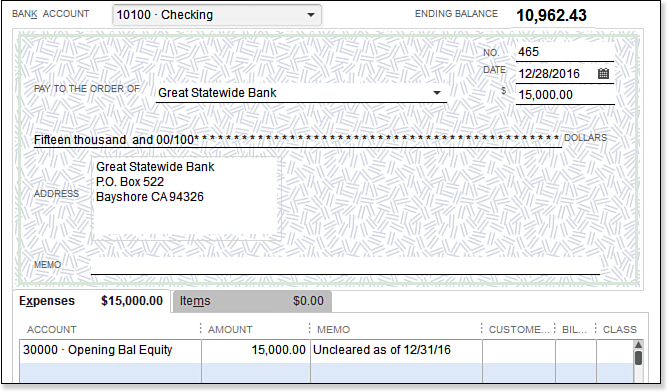
Task: Click the empty second row account cell
Action: [110, 372]
